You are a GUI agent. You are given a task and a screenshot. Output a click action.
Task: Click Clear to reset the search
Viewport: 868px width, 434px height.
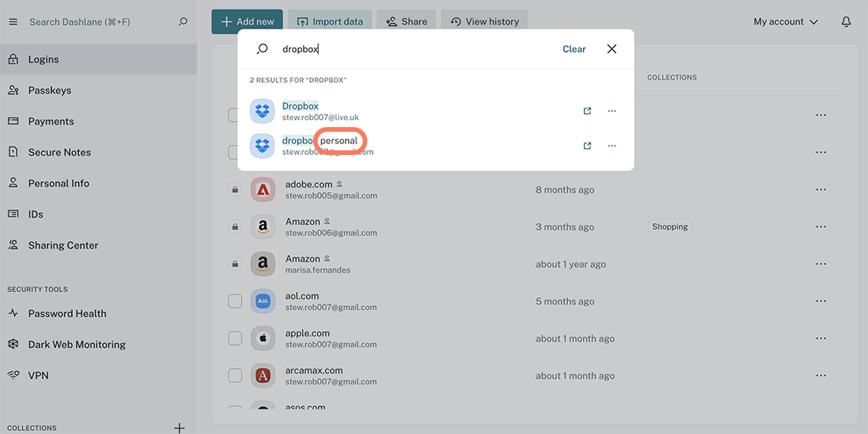tap(573, 49)
